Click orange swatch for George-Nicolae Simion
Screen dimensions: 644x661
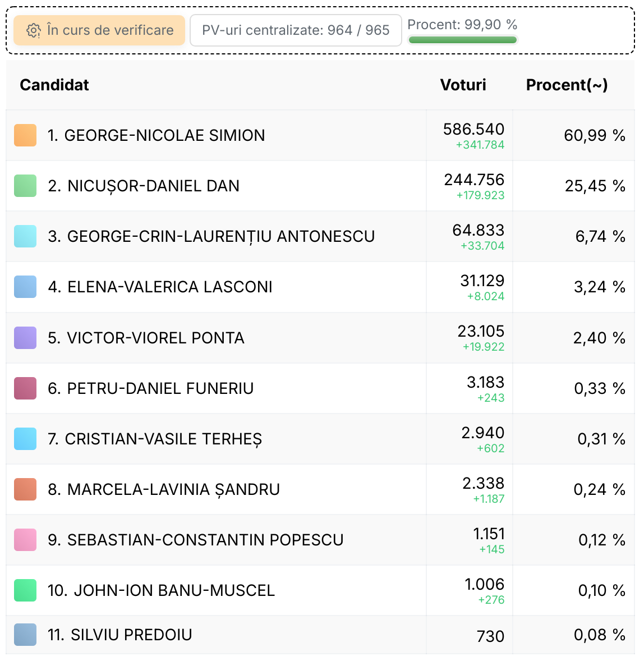tap(25, 135)
